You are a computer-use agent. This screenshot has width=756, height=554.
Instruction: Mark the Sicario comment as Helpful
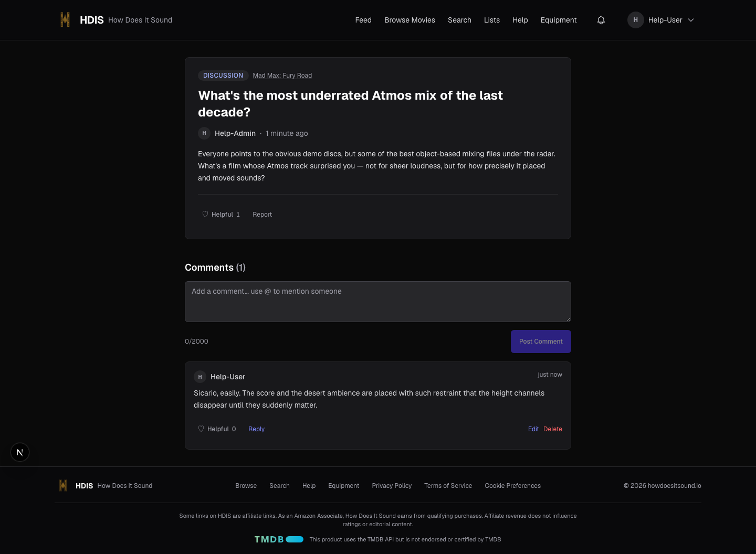pyautogui.click(x=217, y=429)
